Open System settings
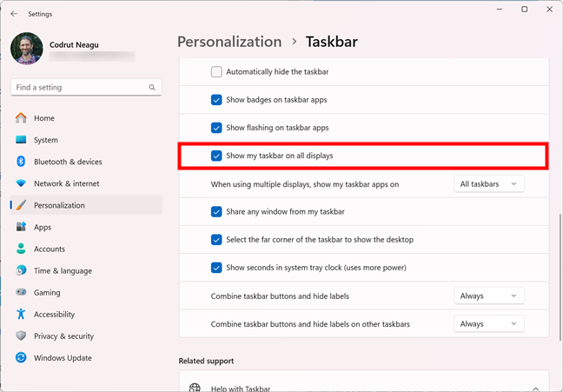 86,140
